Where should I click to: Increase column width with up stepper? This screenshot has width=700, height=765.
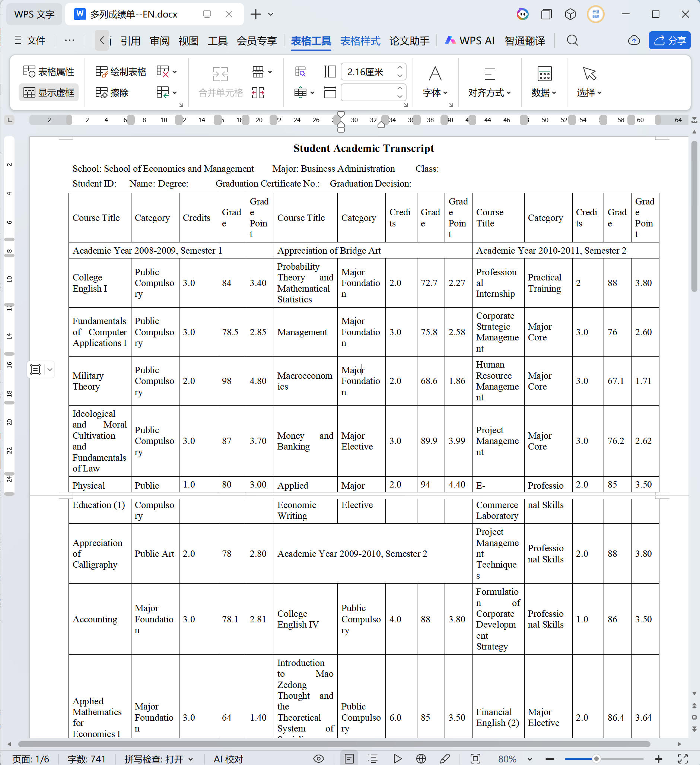[400, 68]
